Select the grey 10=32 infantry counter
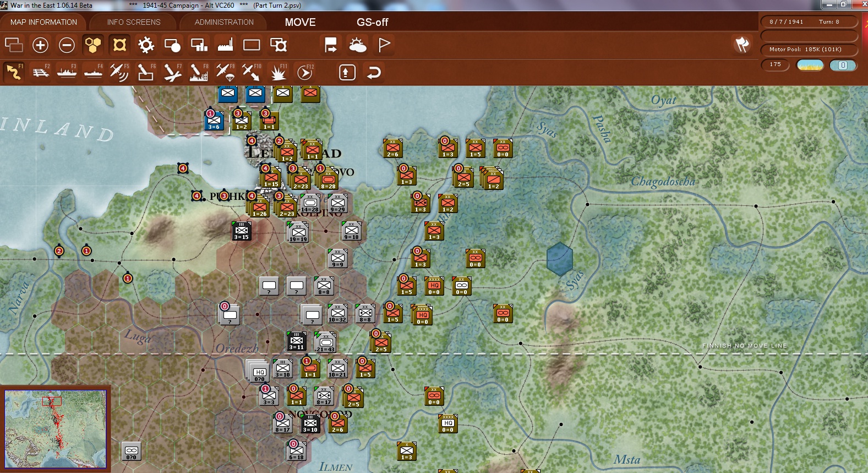The height and width of the screenshot is (473, 868). coord(337,314)
